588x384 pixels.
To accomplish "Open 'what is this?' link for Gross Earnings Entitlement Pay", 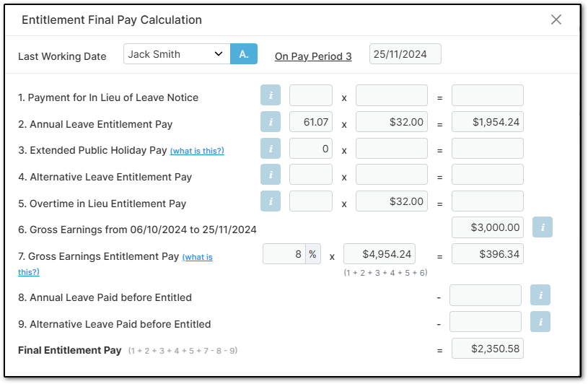I will [197, 257].
